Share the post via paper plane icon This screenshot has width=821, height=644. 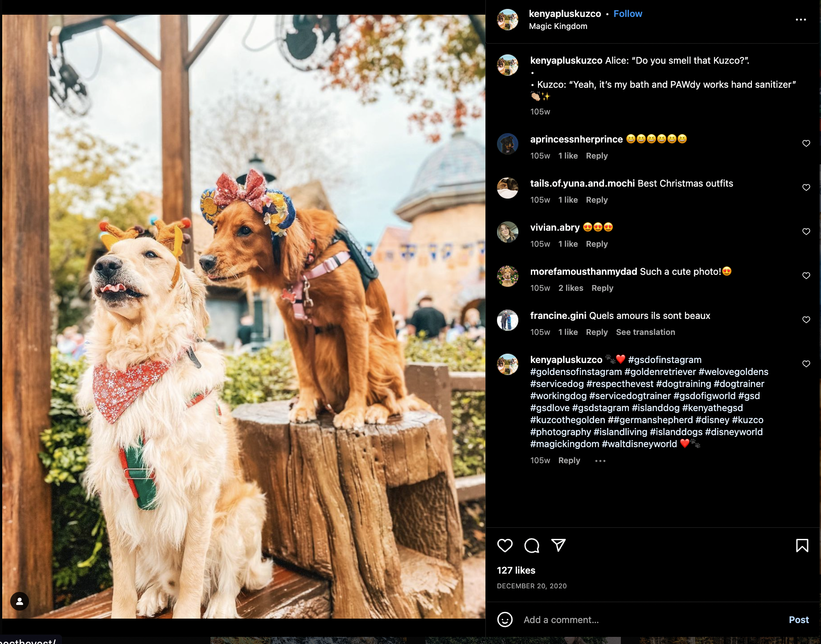558,545
